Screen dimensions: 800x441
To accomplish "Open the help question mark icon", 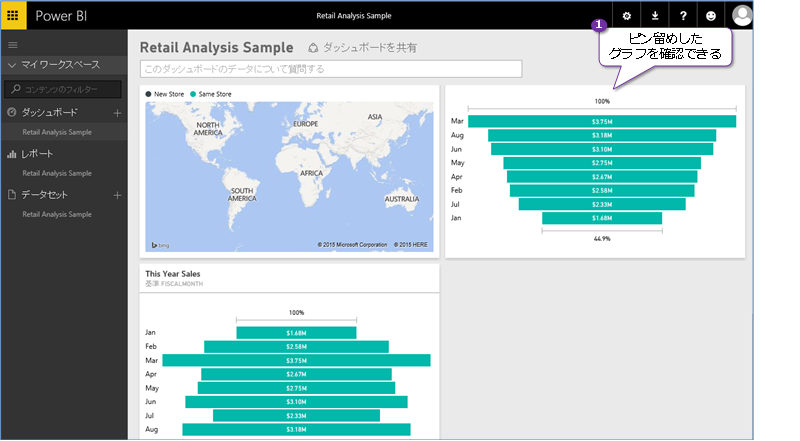I will coord(683,16).
